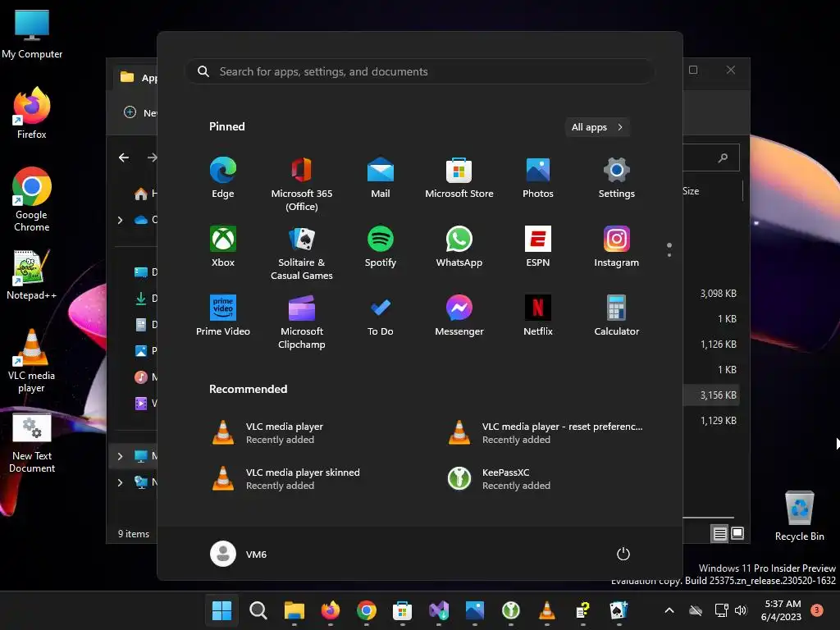The image size is (840, 630).
Task: Expand OneDrive node in Explorer sidebar
Action: point(120,220)
